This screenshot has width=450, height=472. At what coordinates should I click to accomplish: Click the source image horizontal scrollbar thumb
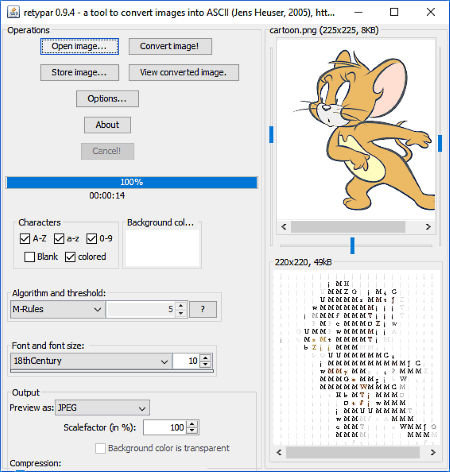[348, 227]
